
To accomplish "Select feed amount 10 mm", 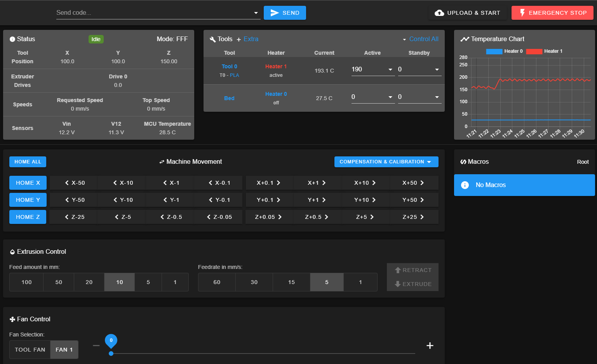I will [x=120, y=282].
